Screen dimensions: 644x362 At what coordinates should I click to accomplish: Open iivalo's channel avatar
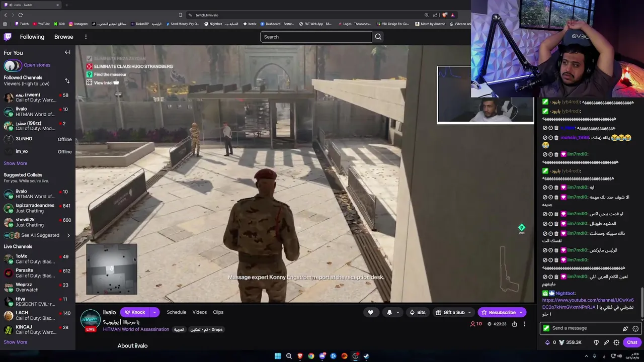pos(91,318)
